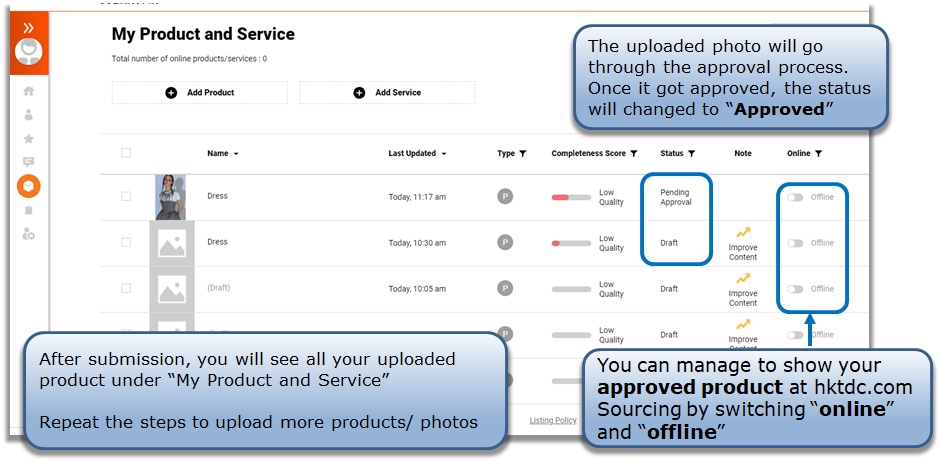
Task: Click the plus icon beside Add Service
Action: click(x=359, y=92)
